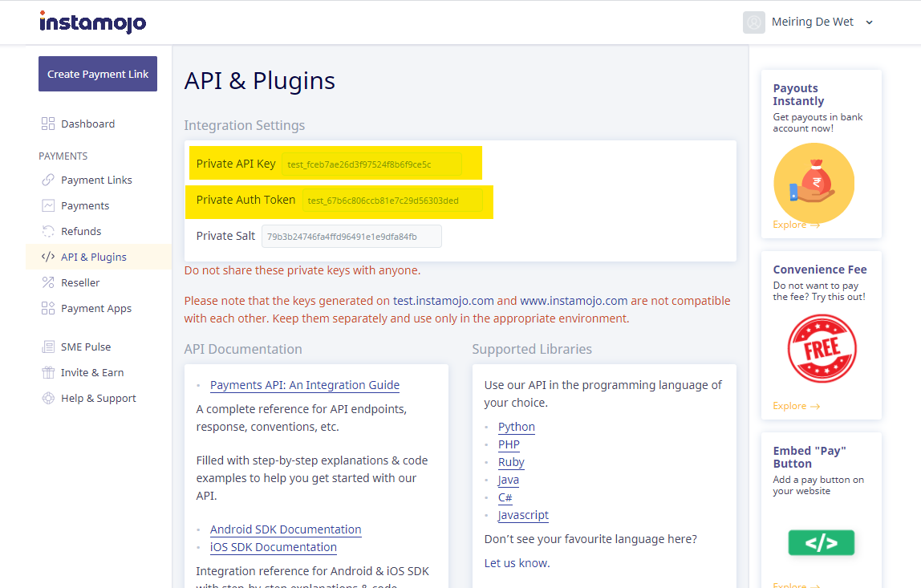Open the Python library link
Viewport: 921px width, 588px height.
pyautogui.click(x=517, y=427)
